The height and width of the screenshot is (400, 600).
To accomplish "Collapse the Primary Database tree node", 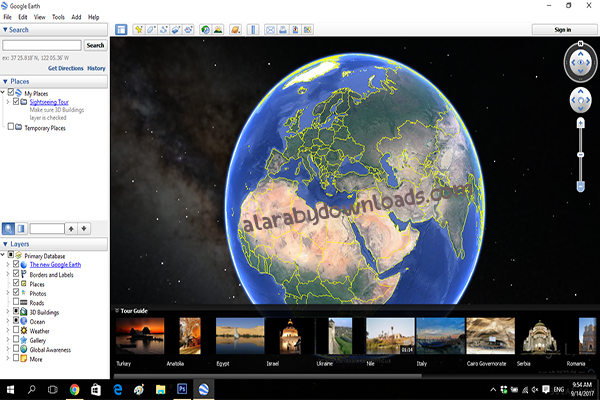I will point(3,255).
